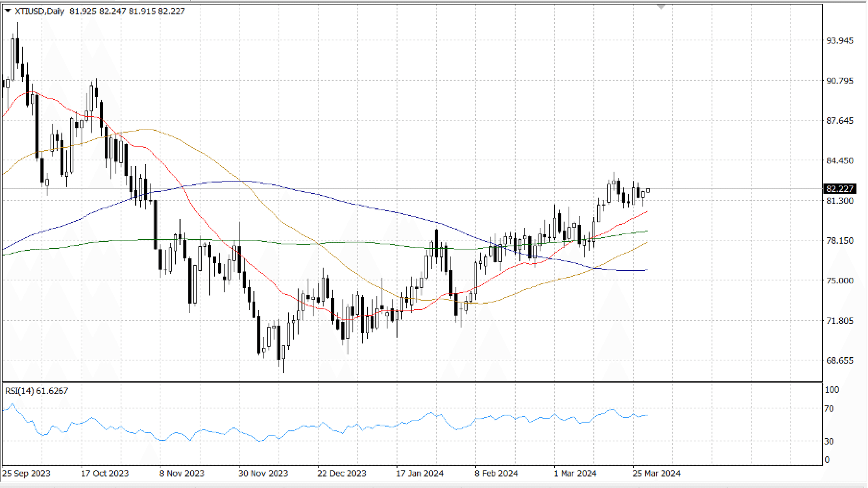
Task: Click the RSI 70 level label
Action: pyautogui.click(x=829, y=409)
